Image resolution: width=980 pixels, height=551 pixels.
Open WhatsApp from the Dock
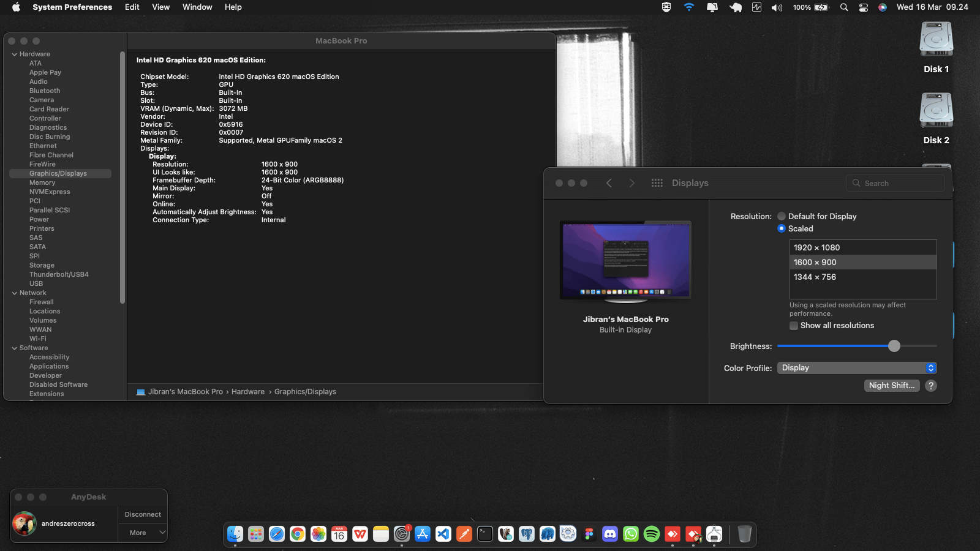pos(631,534)
